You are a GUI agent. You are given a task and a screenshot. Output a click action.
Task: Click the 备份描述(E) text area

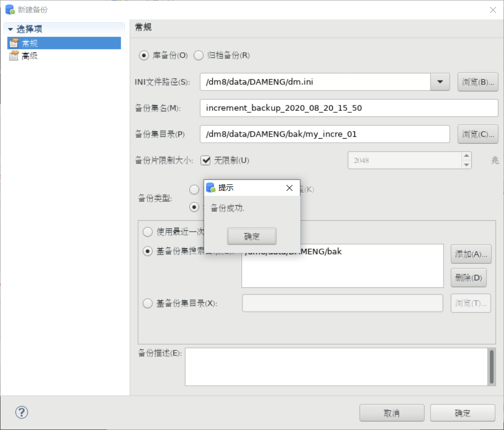coord(336,366)
